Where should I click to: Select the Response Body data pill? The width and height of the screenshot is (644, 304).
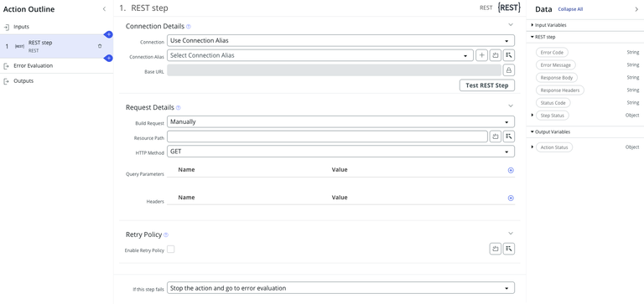pos(557,78)
